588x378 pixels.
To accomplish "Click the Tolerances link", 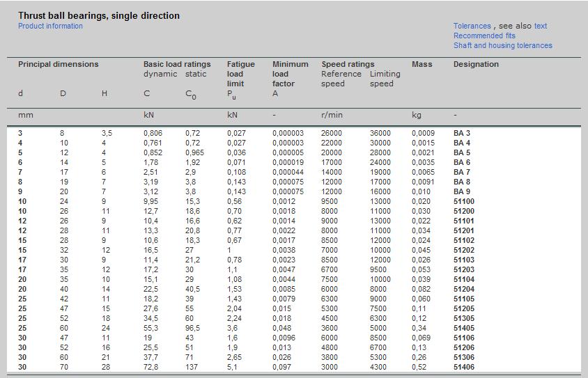I will click(x=472, y=26).
